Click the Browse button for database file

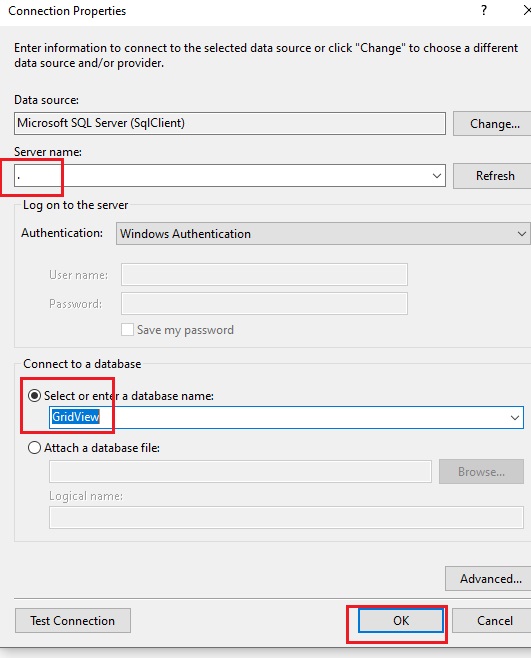tap(481, 472)
